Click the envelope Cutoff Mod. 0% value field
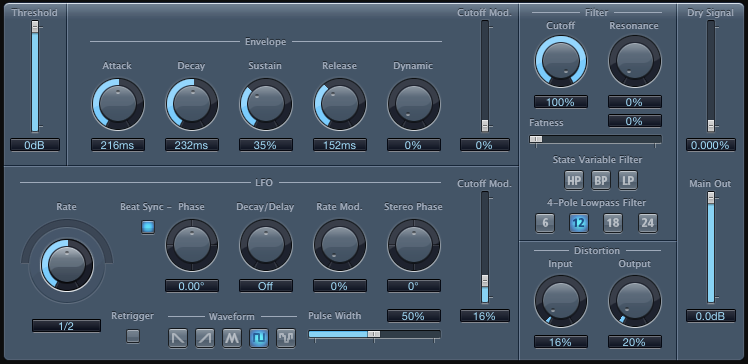Viewport: 748px width, 364px height. tap(485, 145)
